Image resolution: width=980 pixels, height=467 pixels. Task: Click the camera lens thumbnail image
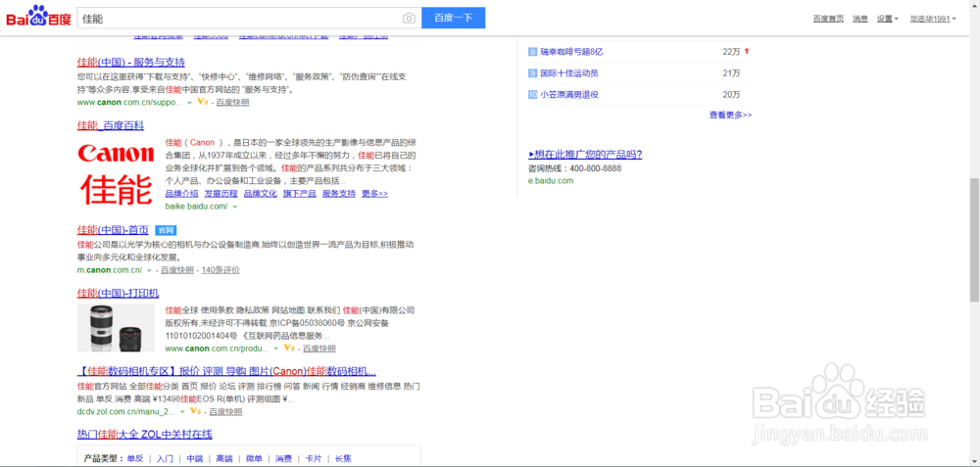[117, 328]
